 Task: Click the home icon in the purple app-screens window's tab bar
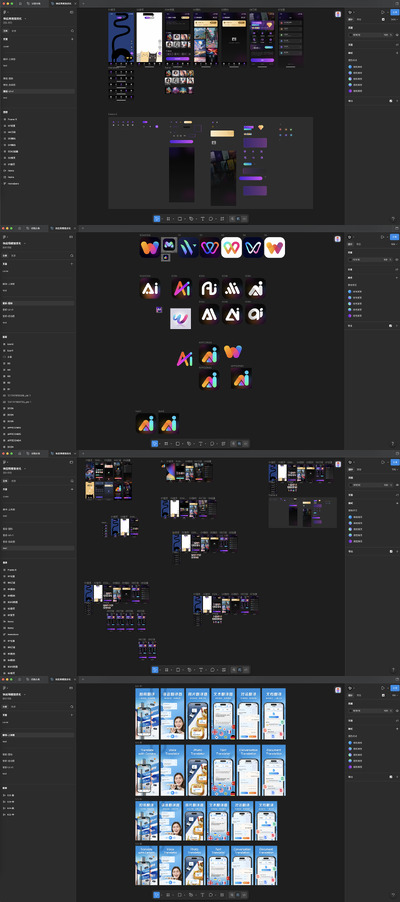click(x=20, y=3)
